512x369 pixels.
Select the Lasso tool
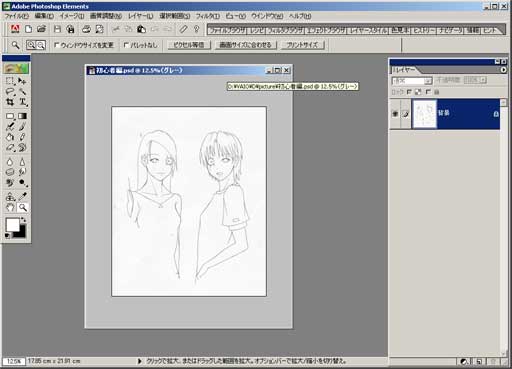pos(10,91)
